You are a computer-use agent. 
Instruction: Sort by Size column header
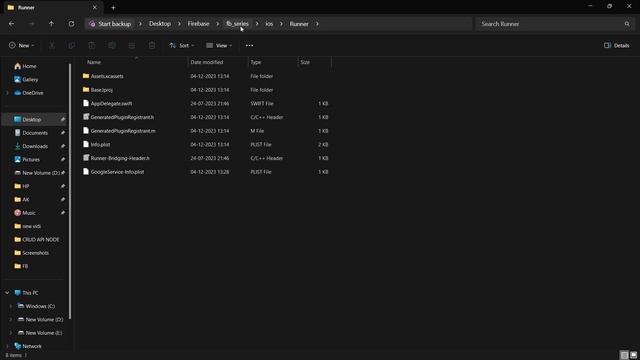[x=305, y=62]
